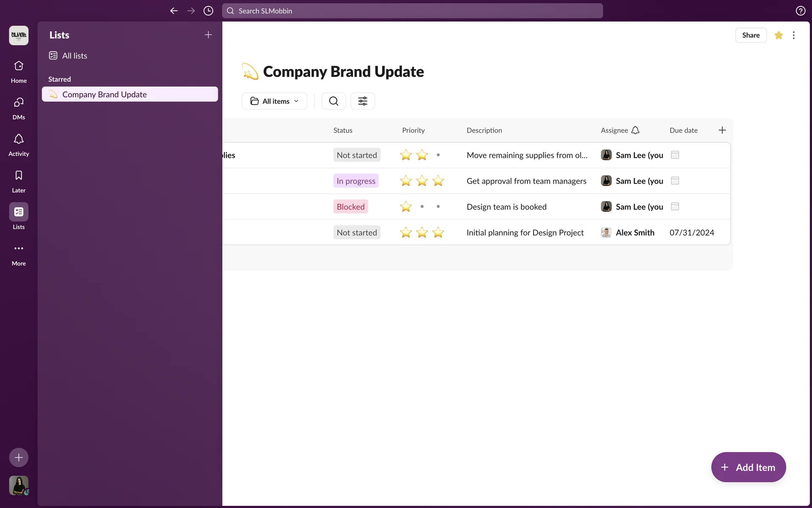Click the Search SLMobbin field

point(412,11)
